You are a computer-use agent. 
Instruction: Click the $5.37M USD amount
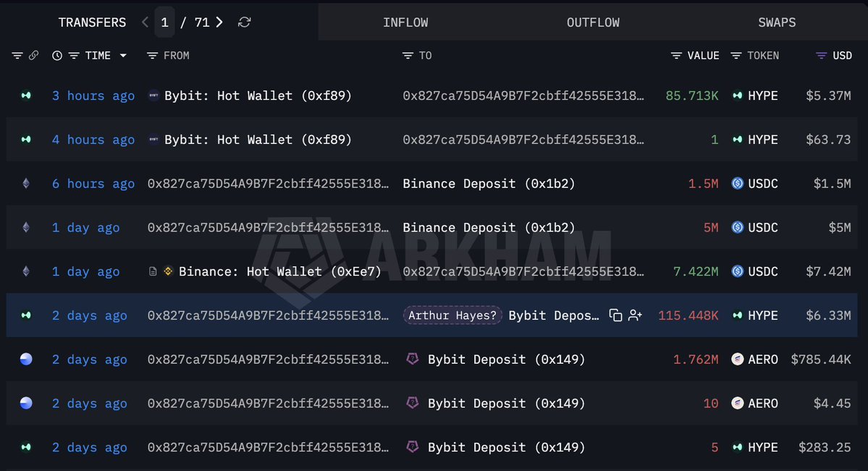[x=828, y=96]
